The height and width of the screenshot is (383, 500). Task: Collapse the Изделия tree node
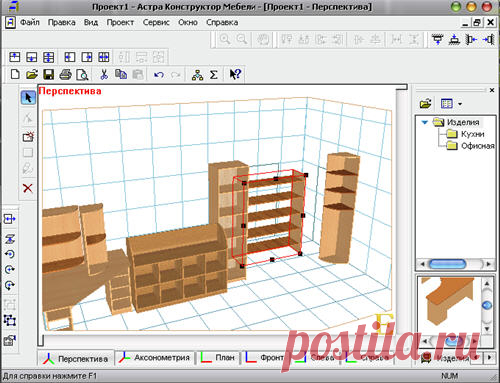425,122
